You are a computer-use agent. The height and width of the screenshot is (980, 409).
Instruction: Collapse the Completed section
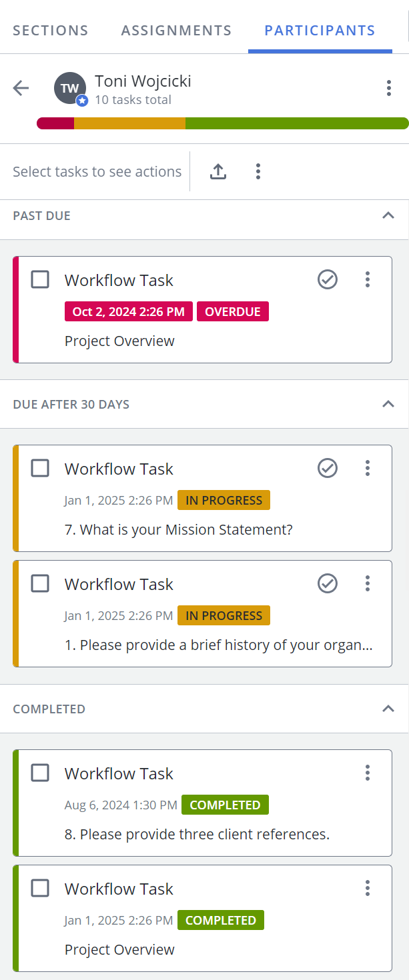pos(388,709)
